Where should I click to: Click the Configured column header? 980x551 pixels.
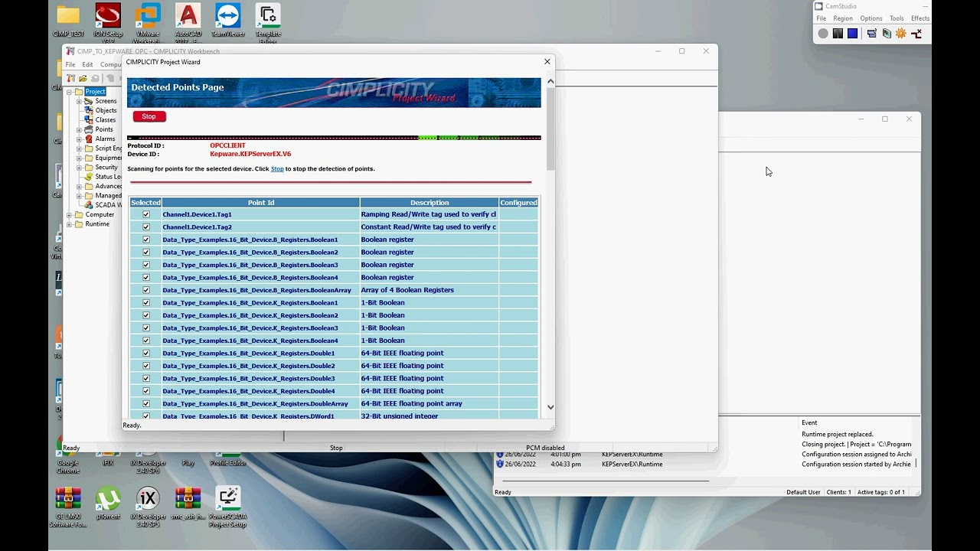click(519, 203)
